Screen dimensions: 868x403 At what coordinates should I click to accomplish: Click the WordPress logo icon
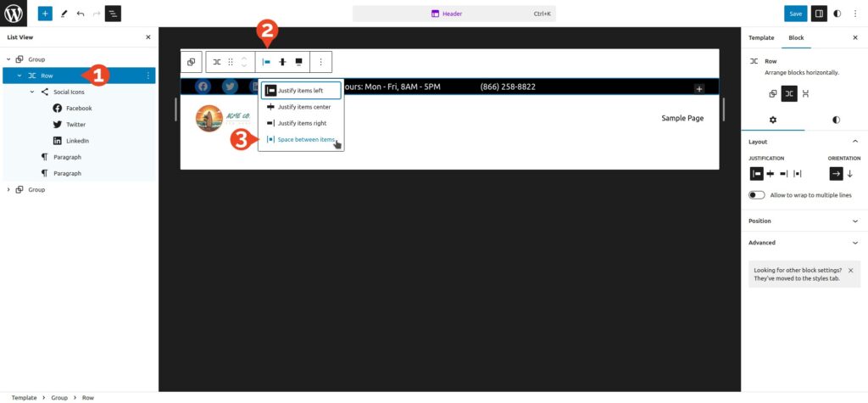coord(14,14)
